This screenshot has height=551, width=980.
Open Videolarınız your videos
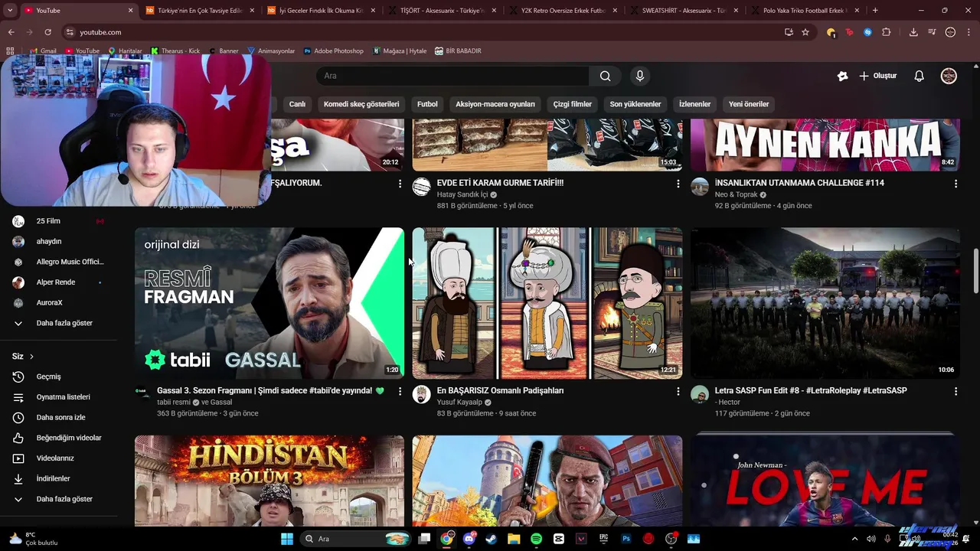click(x=58, y=458)
